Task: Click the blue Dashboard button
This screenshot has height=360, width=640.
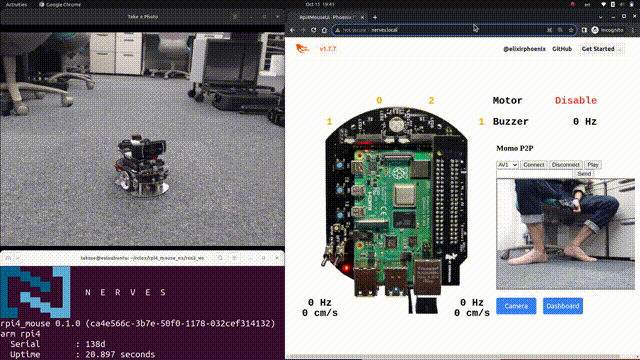Action: coord(562,306)
